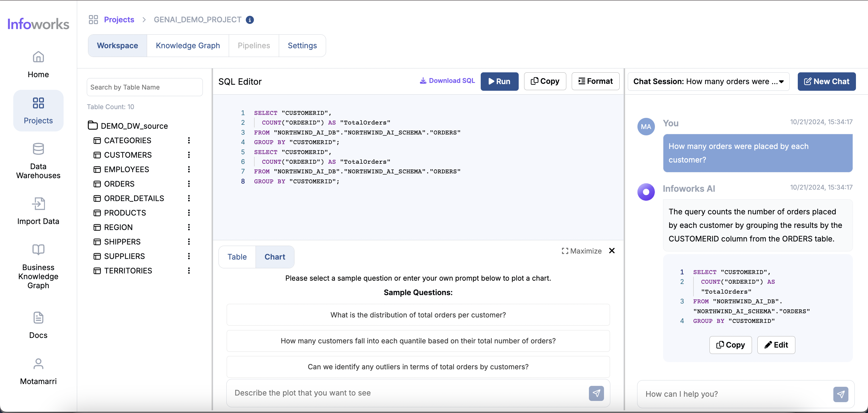Image resolution: width=868 pixels, height=413 pixels.
Task: Select sample question about customer quantiles
Action: click(x=418, y=341)
